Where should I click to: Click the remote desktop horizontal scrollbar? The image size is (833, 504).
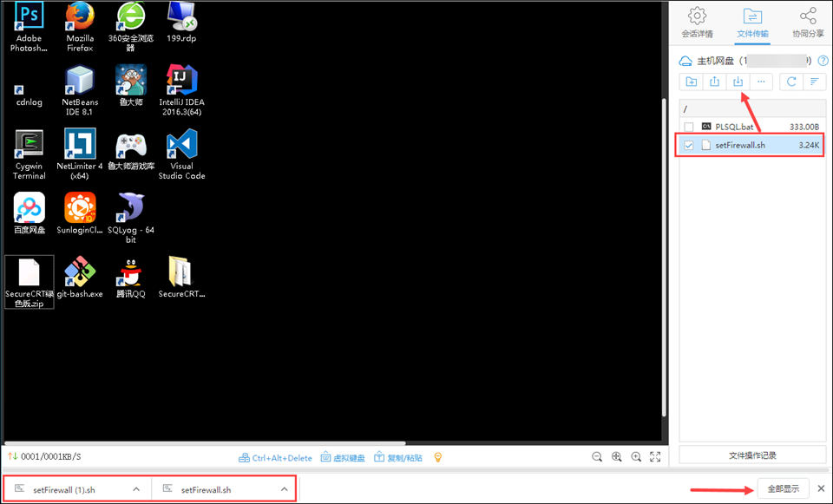[x=205, y=442]
